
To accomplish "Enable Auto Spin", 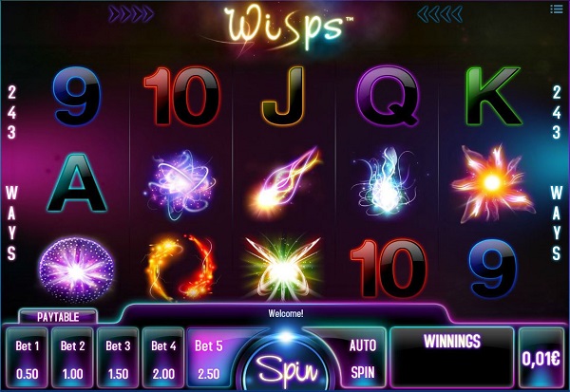I will pyautogui.click(x=363, y=358).
